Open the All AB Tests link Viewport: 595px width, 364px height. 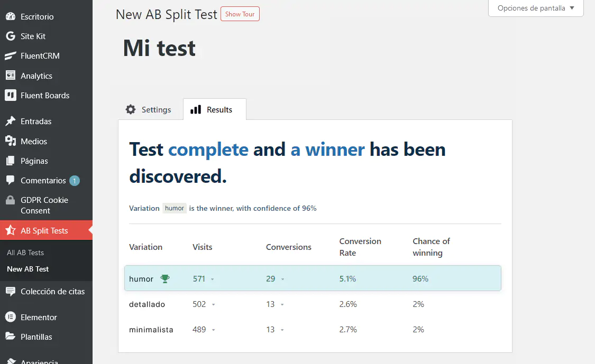click(25, 253)
